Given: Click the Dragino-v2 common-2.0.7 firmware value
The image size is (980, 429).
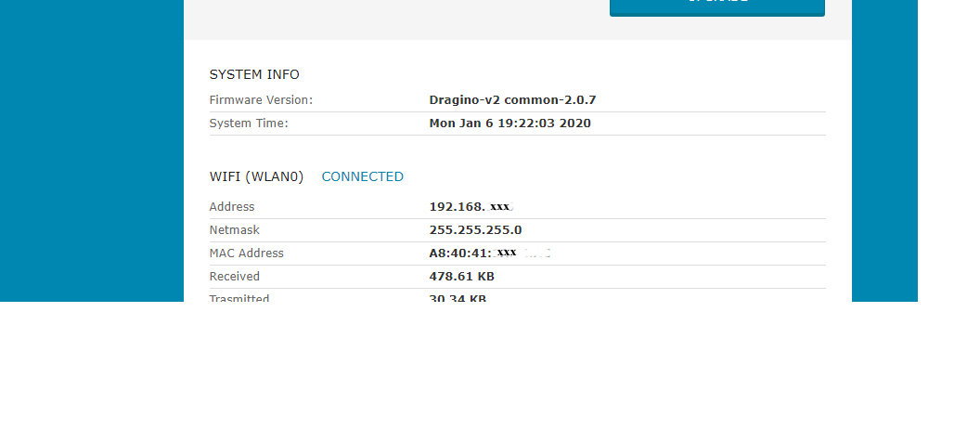Looking at the screenshot, I should [x=512, y=99].
